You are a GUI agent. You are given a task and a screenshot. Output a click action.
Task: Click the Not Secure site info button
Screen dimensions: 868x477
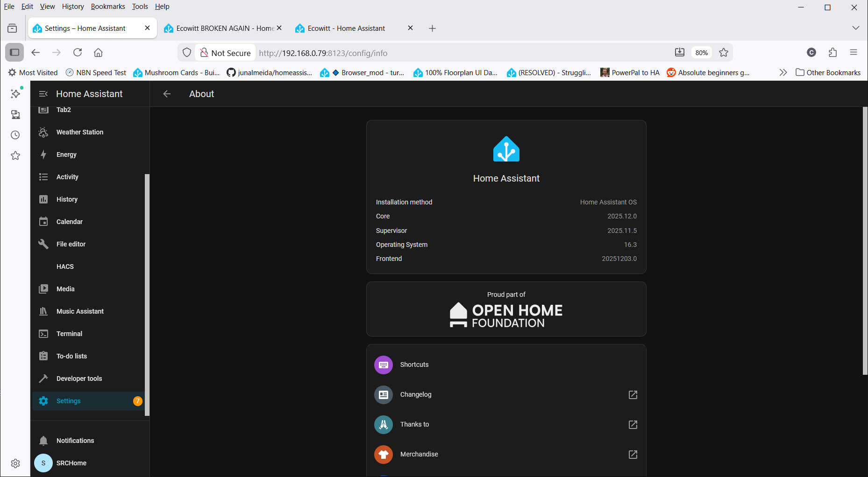(226, 53)
